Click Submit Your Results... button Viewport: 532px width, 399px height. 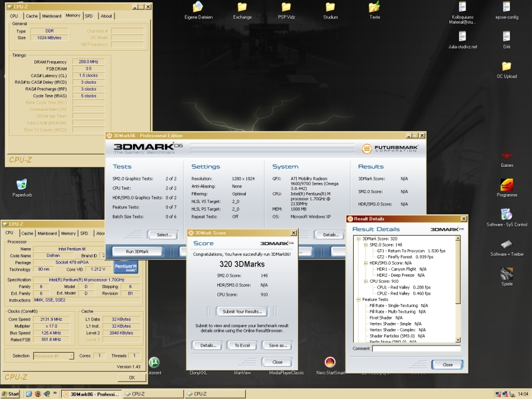pyautogui.click(x=242, y=312)
